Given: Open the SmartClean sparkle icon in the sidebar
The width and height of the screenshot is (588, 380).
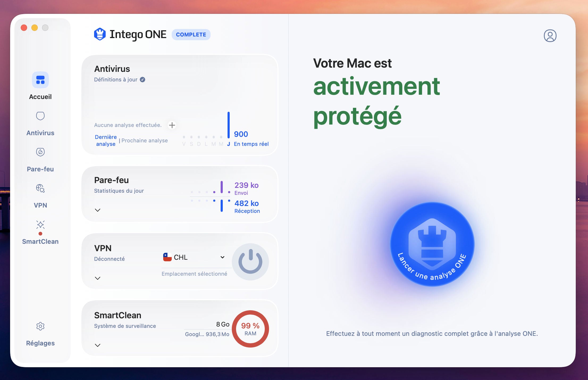Looking at the screenshot, I should 40,225.
